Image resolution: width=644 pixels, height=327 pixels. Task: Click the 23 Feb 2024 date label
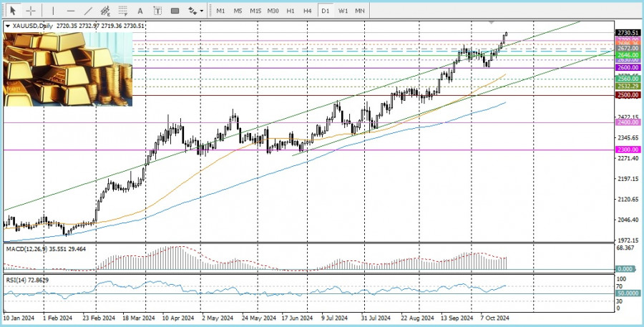pos(99,318)
